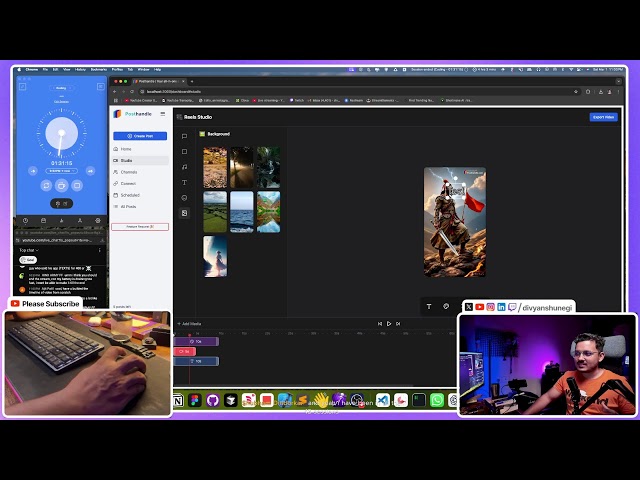Click the text T icon below preview
Screen dimensions: 640x480
tap(429, 307)
